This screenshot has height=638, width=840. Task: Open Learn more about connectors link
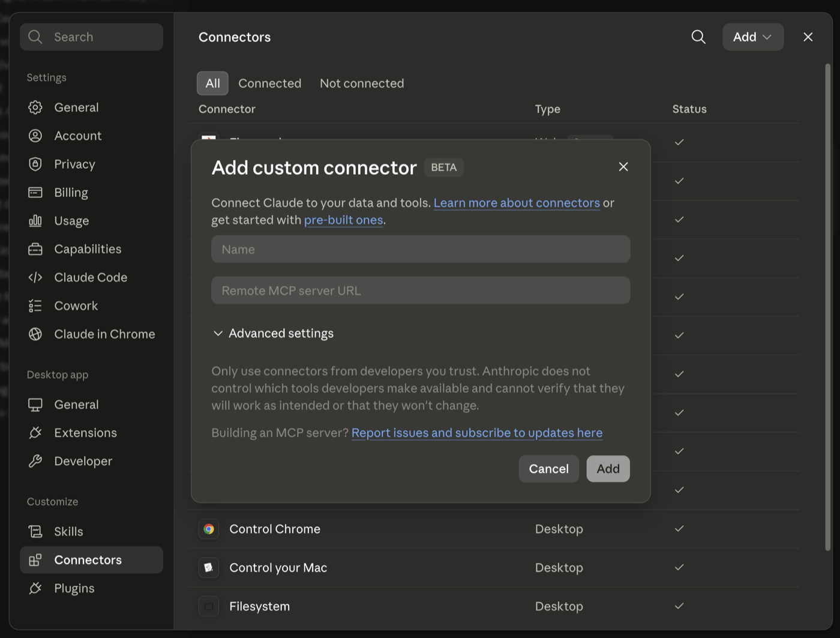pyautogui.click(x=517, y=203)
